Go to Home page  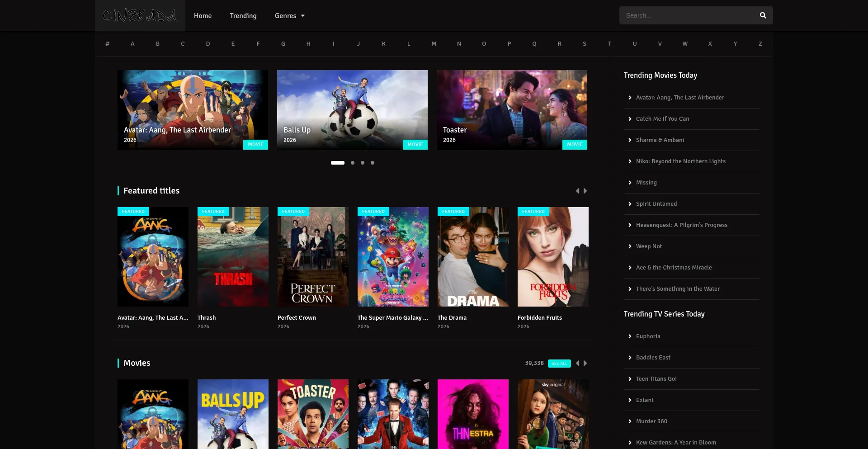tap(203, 16)
